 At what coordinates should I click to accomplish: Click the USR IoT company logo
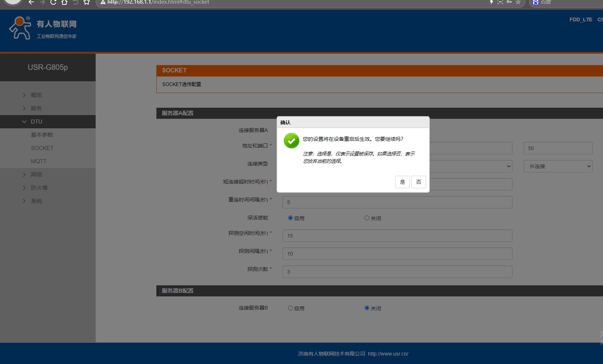point(43,28)
